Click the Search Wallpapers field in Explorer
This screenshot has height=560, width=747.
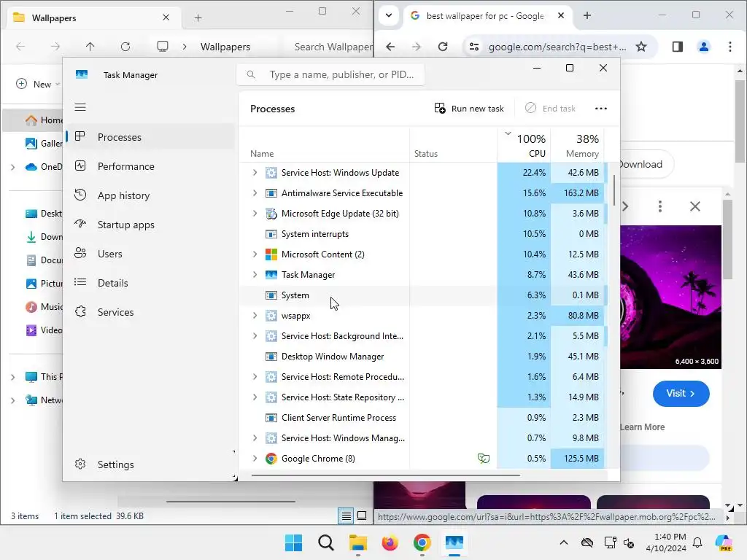click(333, 47)
